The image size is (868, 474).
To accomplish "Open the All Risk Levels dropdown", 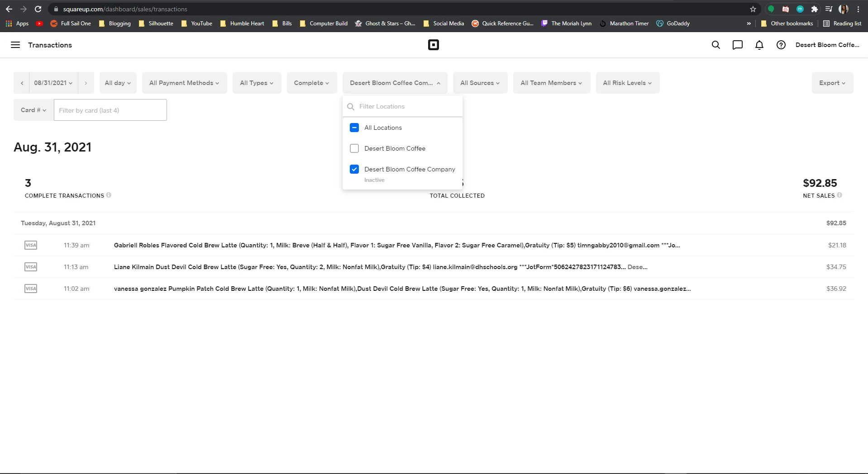I will point(628,82).
